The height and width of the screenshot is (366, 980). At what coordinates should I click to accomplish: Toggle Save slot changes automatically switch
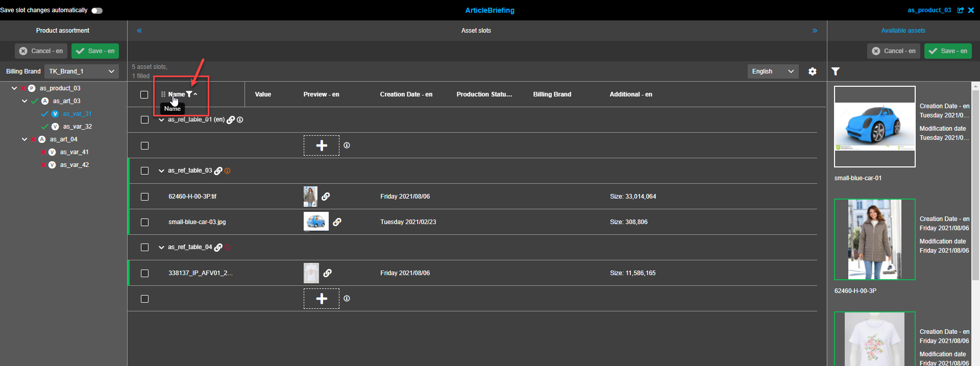[x=97, y=10]
